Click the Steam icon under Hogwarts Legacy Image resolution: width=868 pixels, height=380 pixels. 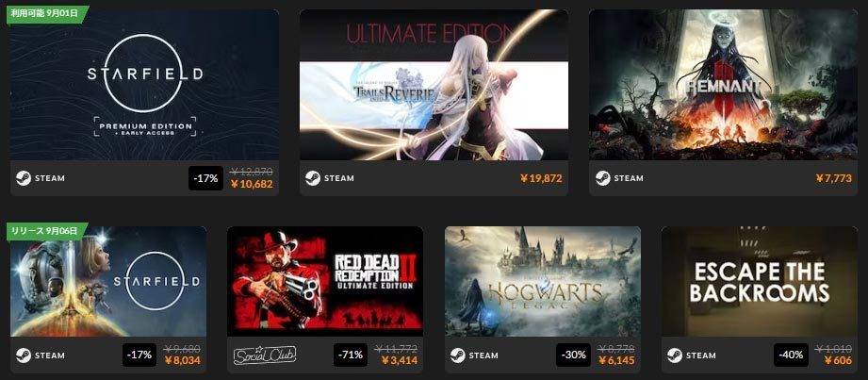click(458, 355)
